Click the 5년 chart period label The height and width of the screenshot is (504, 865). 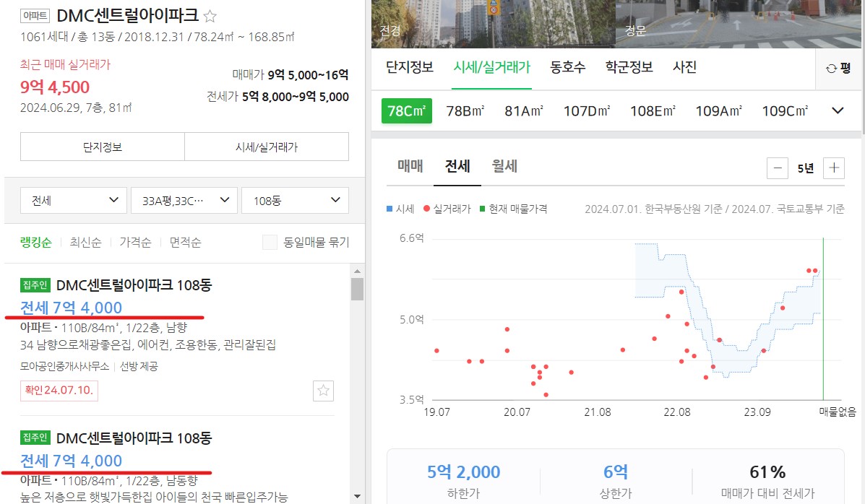pyautogui.click(x=806, y=168)
